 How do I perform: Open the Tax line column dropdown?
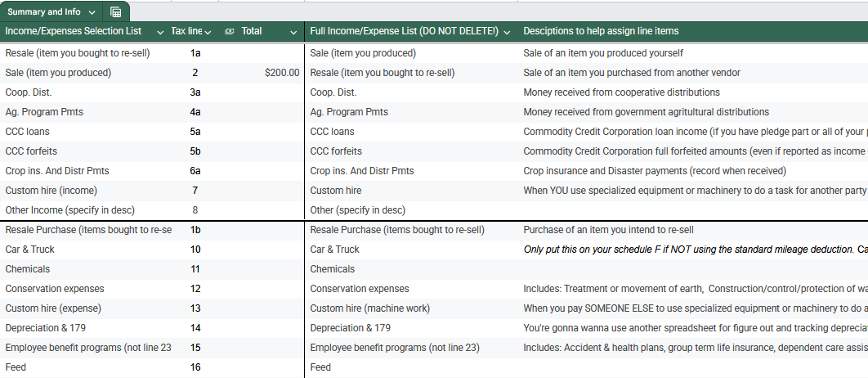[x=208, y=32]
